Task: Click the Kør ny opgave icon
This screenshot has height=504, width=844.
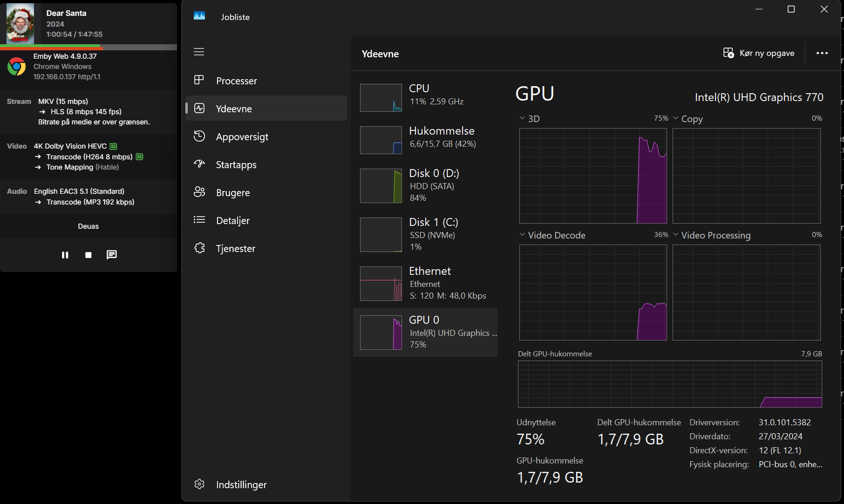Action: [728, 53]
